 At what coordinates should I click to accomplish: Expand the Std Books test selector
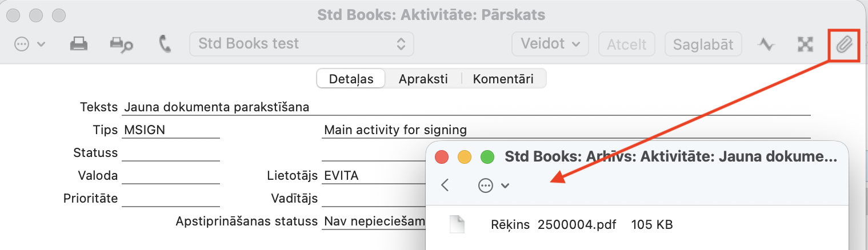[x=302, y=44]
